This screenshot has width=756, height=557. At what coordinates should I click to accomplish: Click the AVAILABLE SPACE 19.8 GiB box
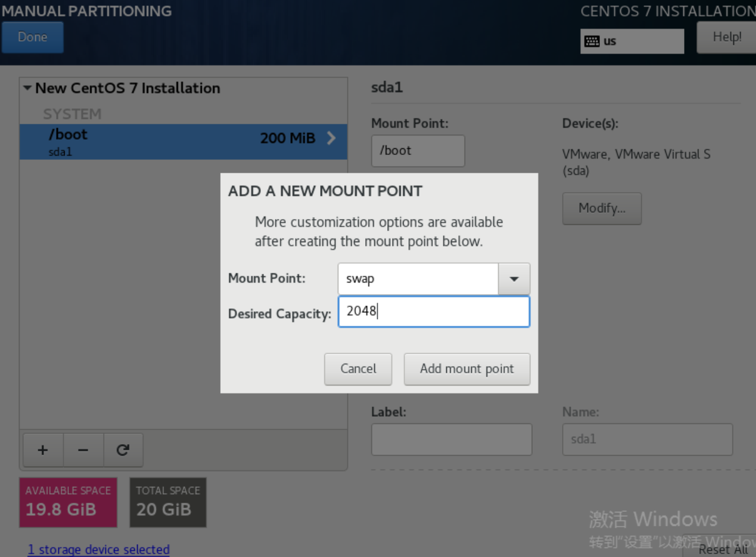tap(68, 502)
